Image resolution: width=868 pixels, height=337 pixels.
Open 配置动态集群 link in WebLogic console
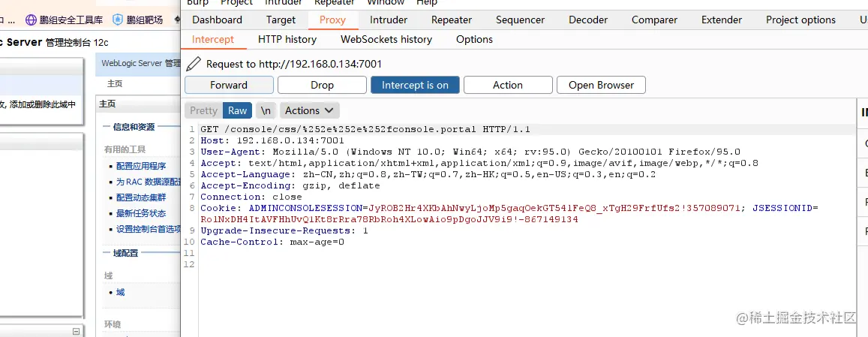coord(141,198)
